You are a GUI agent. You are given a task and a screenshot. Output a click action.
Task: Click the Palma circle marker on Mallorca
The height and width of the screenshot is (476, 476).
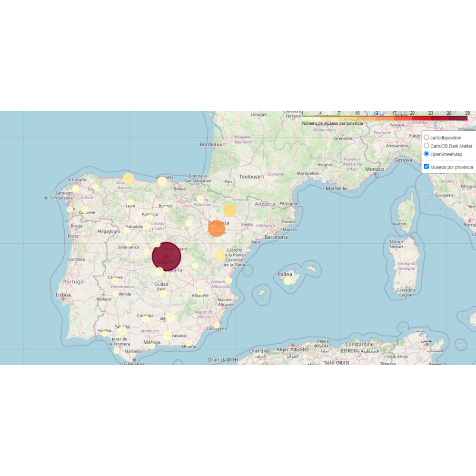click(x=288, y=281)
